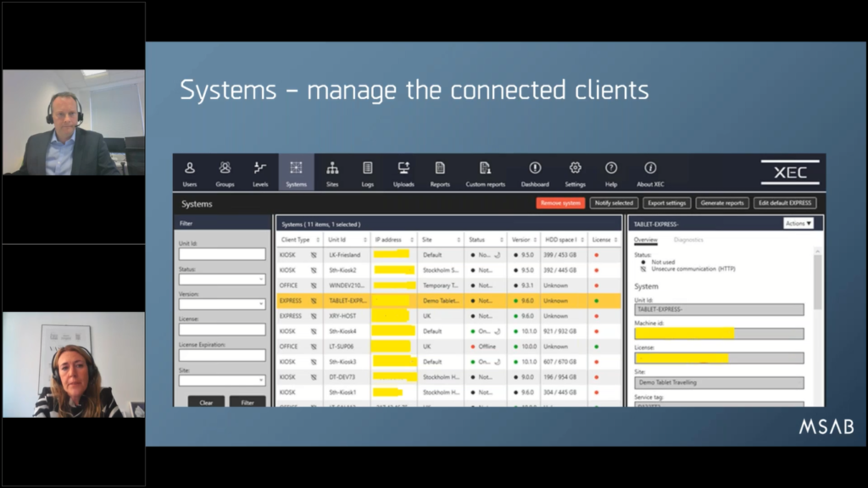
Task: Open the Reports section
Action: coord(440,174)
